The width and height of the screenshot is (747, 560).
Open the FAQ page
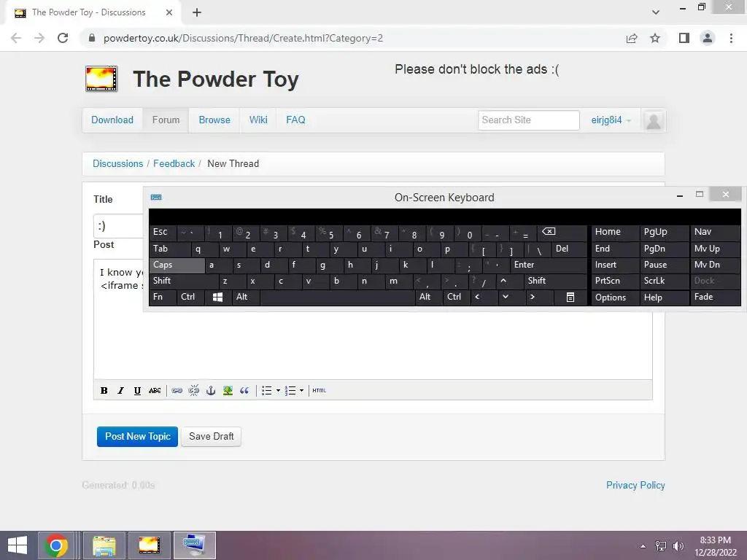click(295, 120)
